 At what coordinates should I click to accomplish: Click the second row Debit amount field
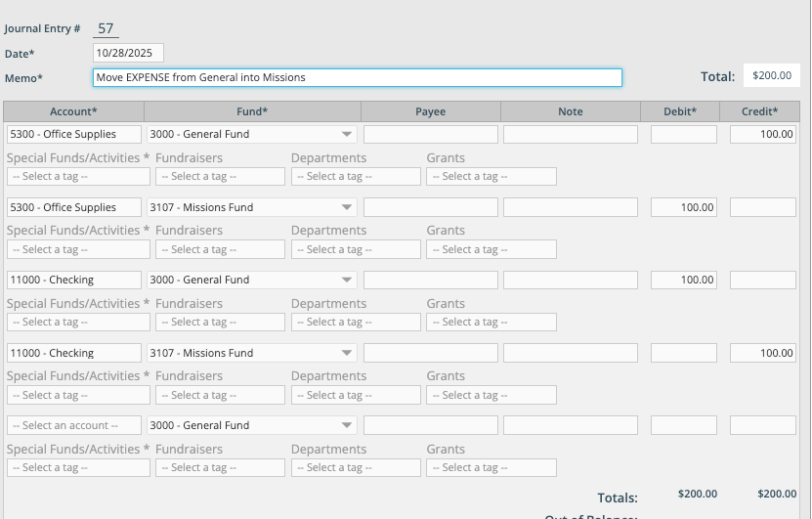[x=683, y=207]
